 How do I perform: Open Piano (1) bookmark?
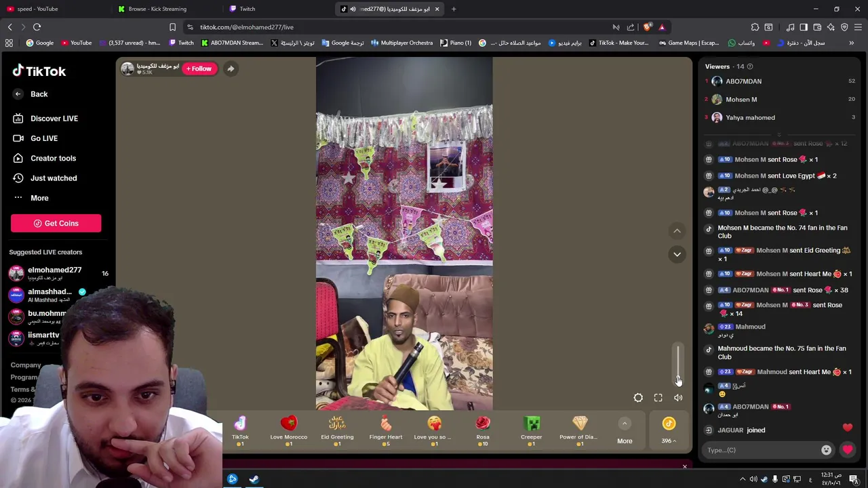[456, 43]
